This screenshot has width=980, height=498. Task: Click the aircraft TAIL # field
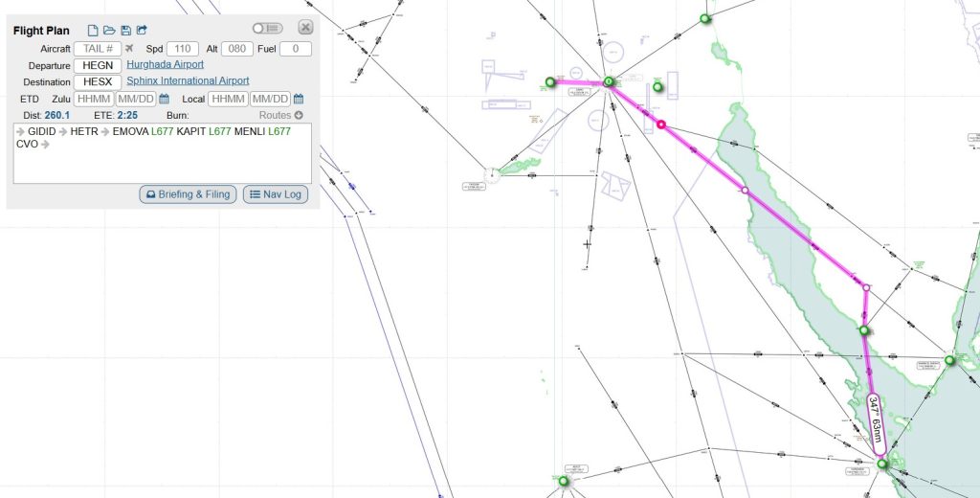pyautogui.click(x=98, y=49)
